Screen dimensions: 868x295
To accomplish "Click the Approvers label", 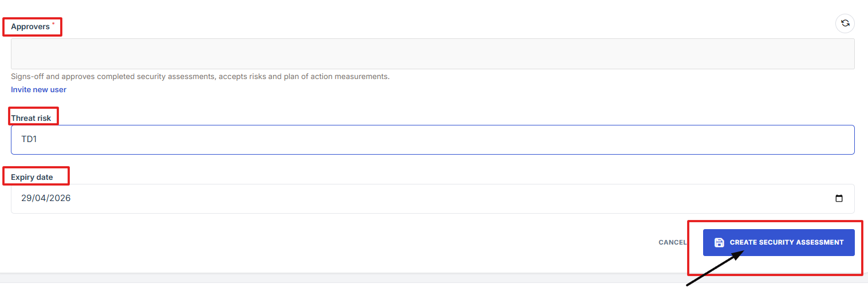I will (30, 27).
